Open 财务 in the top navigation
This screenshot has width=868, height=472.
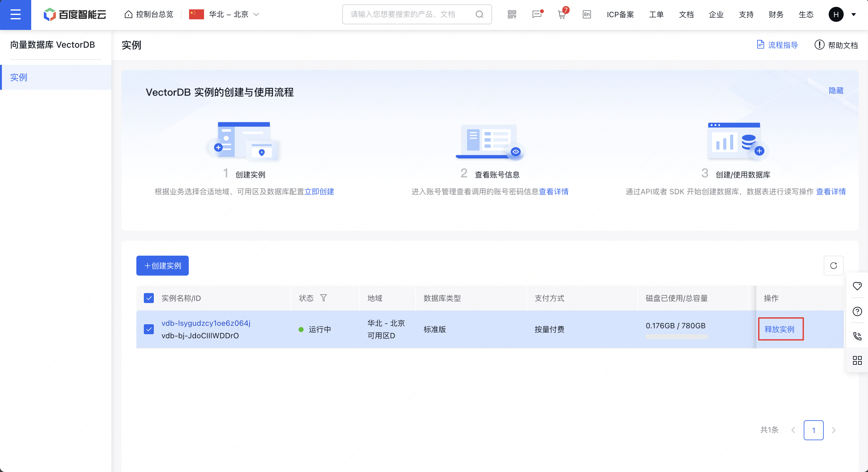(x=776, y=14)
